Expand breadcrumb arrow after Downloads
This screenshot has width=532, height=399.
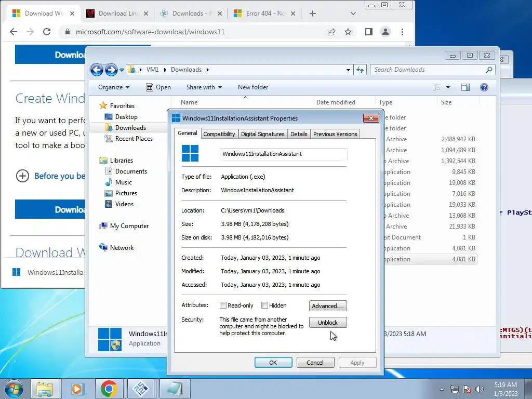[207, 70]
